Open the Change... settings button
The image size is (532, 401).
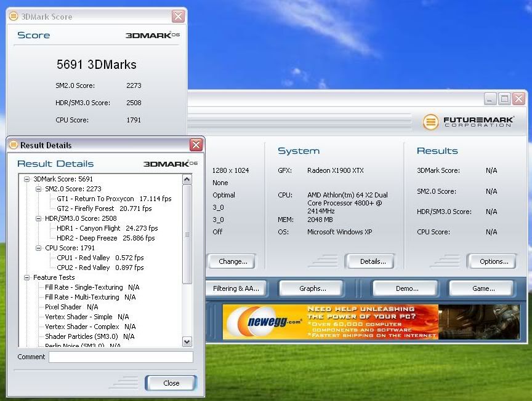point(233,261)
